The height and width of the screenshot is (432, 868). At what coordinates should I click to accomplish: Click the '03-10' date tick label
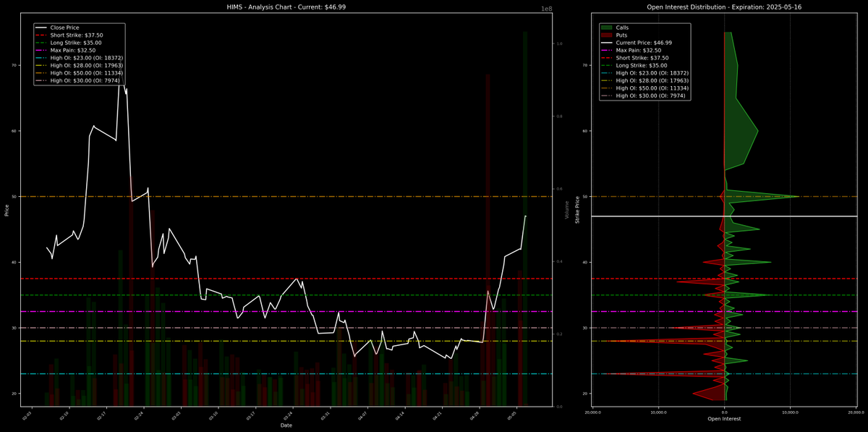tap(215, 415)
